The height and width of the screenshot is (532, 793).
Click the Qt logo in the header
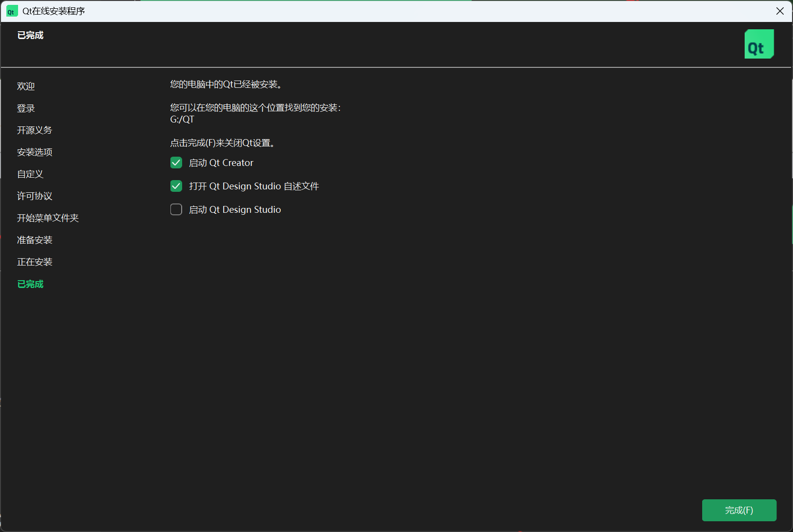[759, 44]
